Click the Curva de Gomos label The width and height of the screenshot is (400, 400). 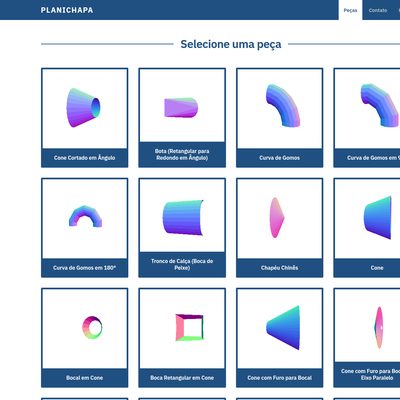(280, 158)
